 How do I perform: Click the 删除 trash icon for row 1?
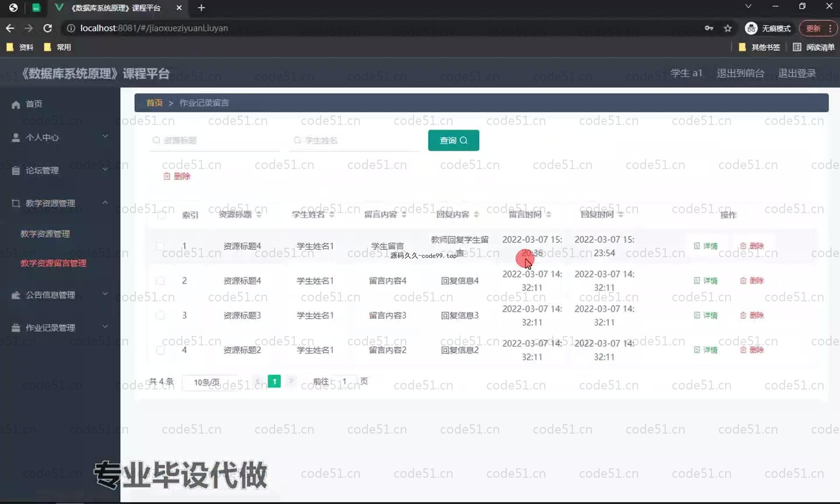743,246
